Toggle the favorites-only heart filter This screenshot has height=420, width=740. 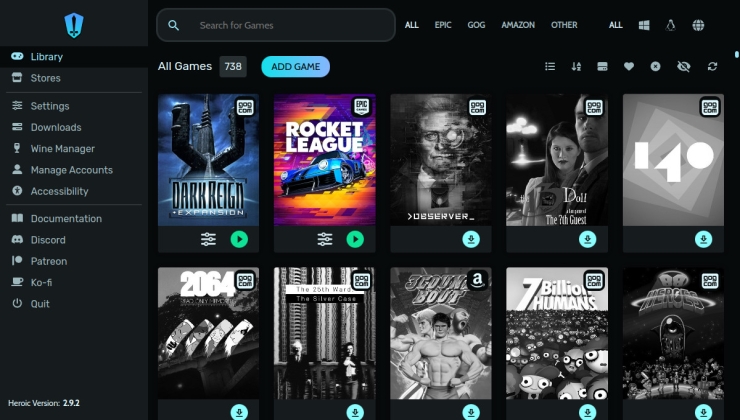pos(629,67)
